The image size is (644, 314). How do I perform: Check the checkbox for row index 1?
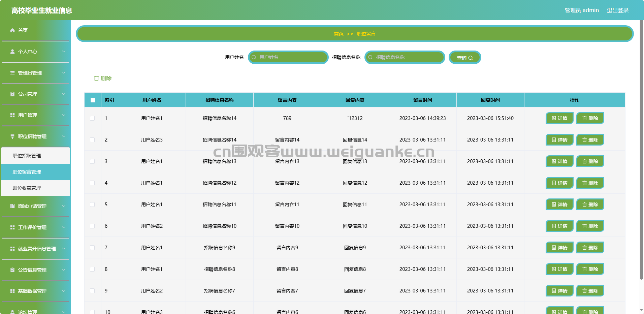point(92,118)
